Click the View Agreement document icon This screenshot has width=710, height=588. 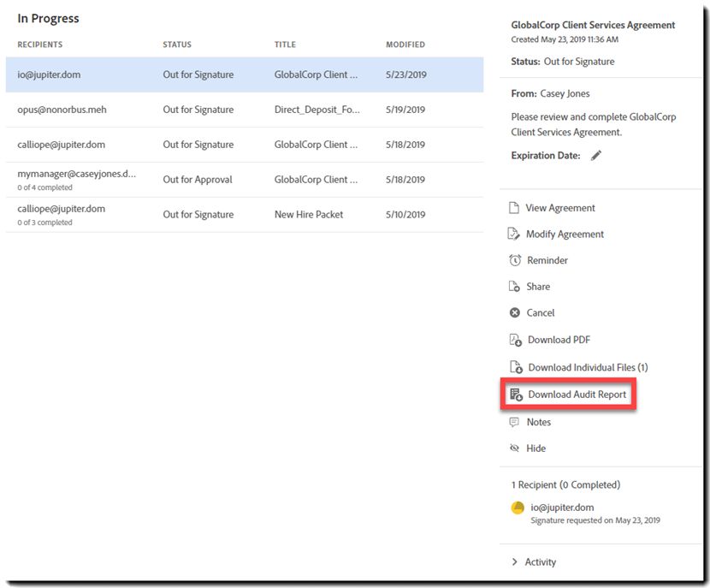(x=514, y=208)
